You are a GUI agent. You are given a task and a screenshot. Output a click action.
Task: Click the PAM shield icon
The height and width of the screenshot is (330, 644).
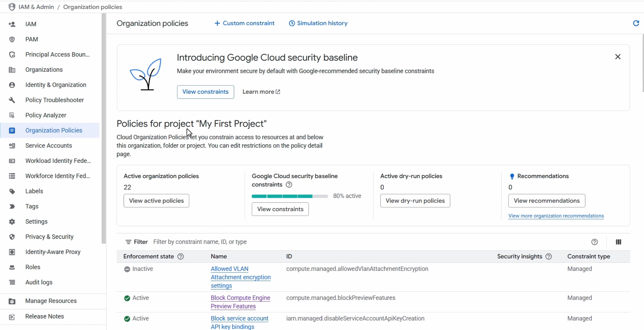tap(12, 39)
